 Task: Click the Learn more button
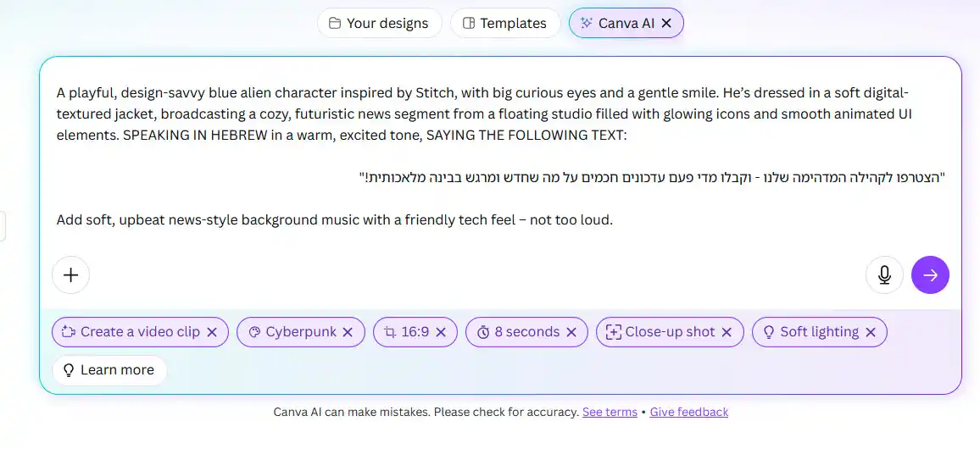[x=109, y=370]
